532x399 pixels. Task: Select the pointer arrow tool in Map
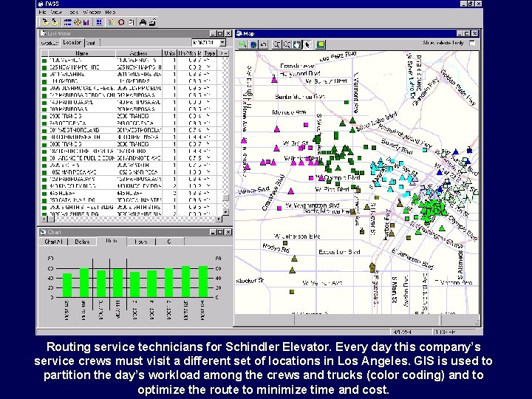point(307,44)
